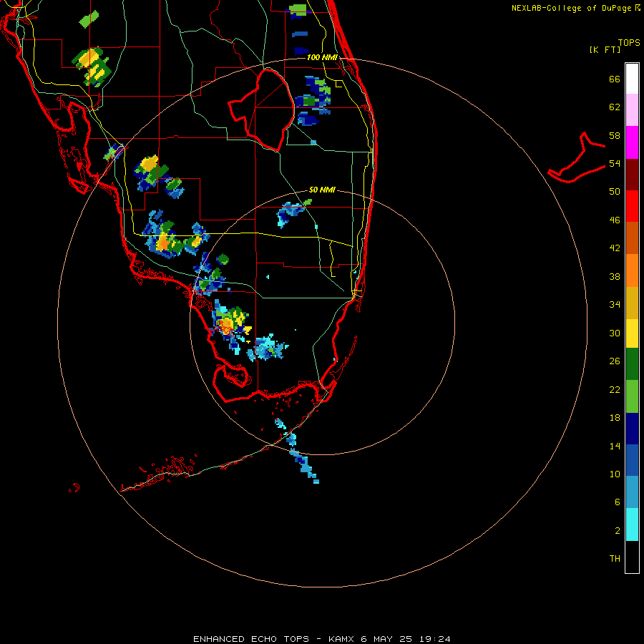Click the 54 legend value
The height and width of the screenshot is (644, 644).
tap(615, 163)
